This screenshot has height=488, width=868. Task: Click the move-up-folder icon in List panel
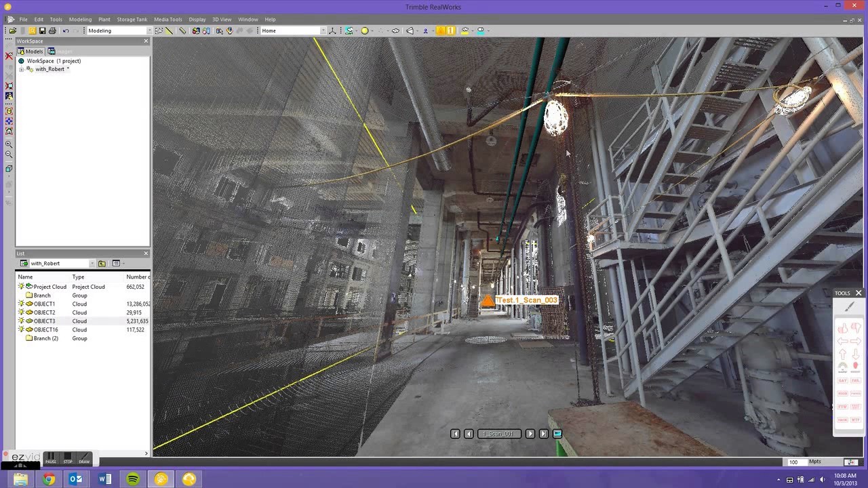pyautogui.click(x=102, y=264)
